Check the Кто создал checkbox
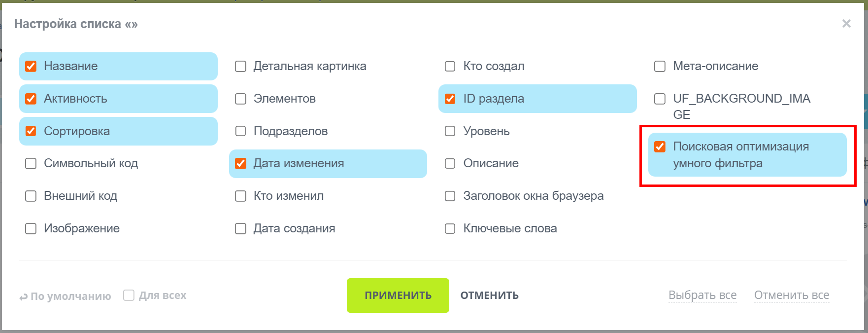The height and width of the screenshot is (333, 868). pyautogui.click(x=450, y=66)
